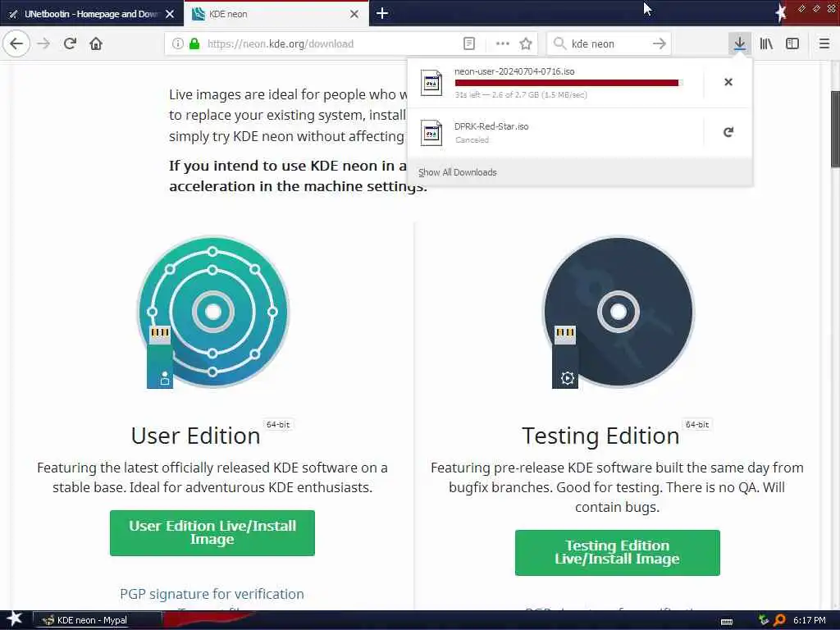Viewport: 840px width, 630px height.
Task: Click the forward navigation arrow
Action: pos(43,43)
